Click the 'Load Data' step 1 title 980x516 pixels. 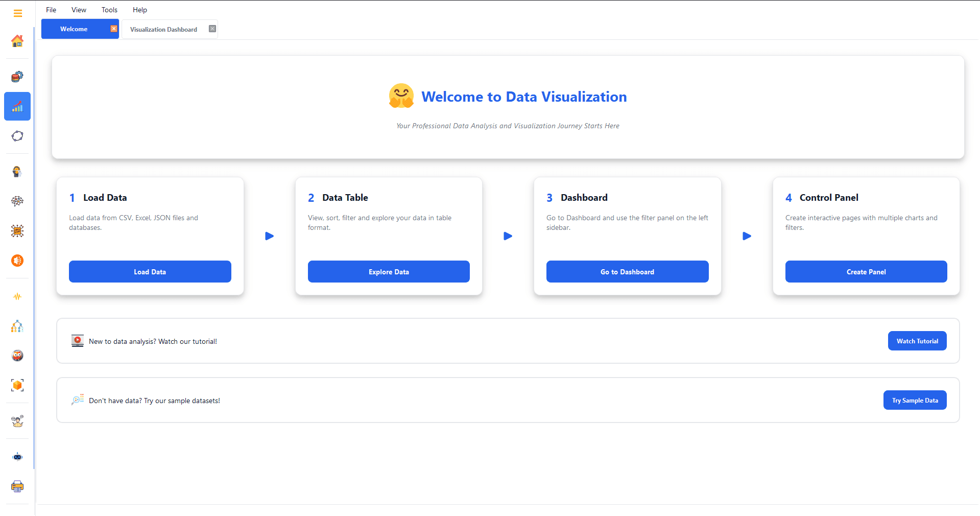(x=105, y=198)
